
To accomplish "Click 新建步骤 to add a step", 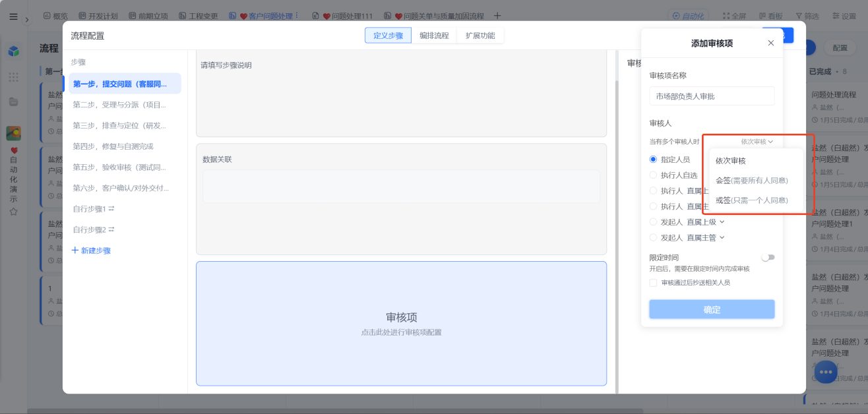I will pyautogui.click(x=91, y=251).
